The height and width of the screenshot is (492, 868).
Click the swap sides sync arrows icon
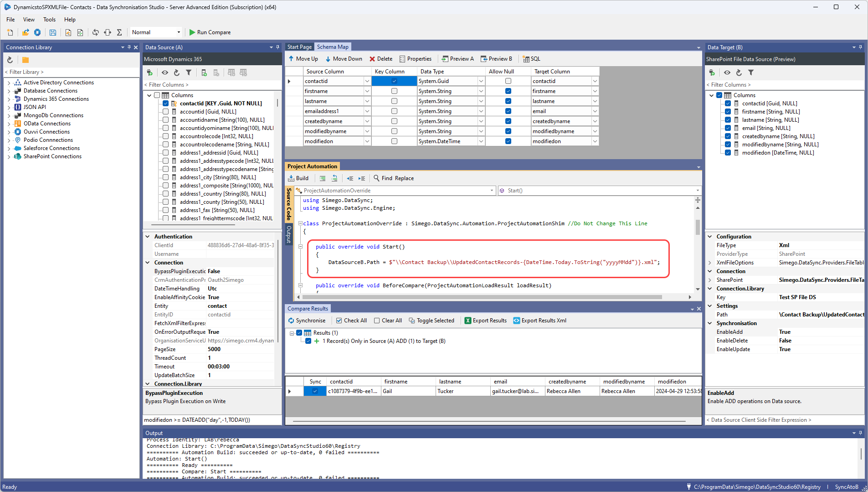(95, 32)
